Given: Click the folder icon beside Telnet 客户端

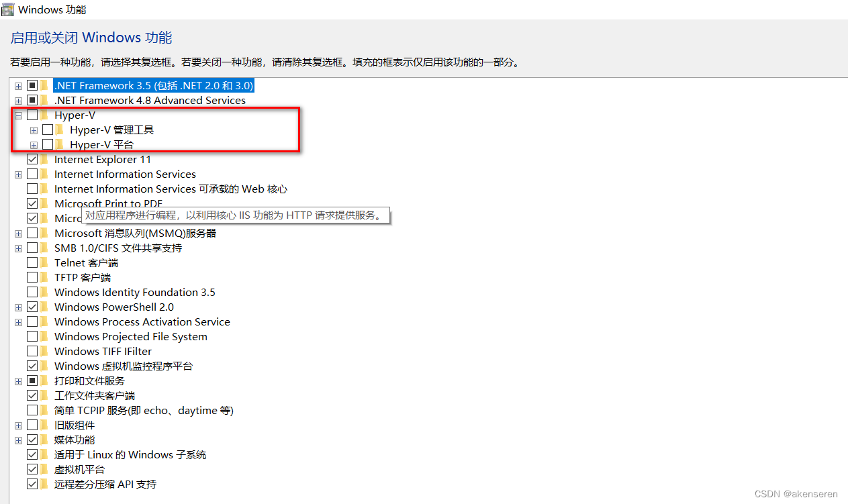Looking at the screenshot, I should (44, 263).
